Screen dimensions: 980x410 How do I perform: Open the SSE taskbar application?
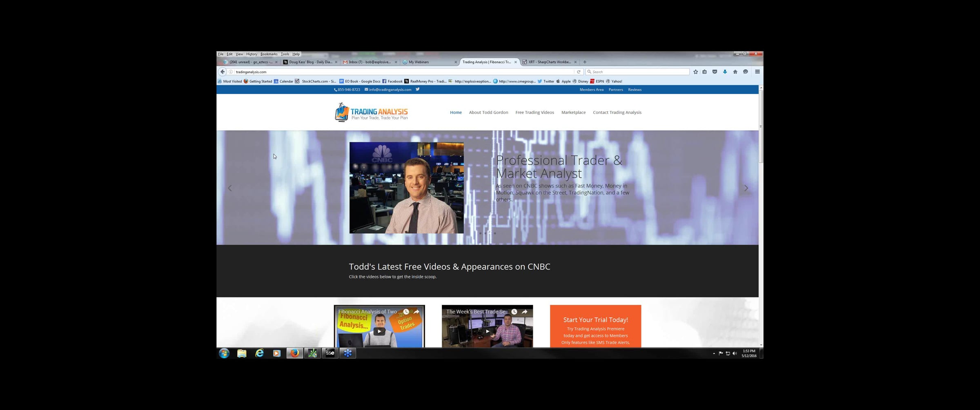(x=330, y=353)
